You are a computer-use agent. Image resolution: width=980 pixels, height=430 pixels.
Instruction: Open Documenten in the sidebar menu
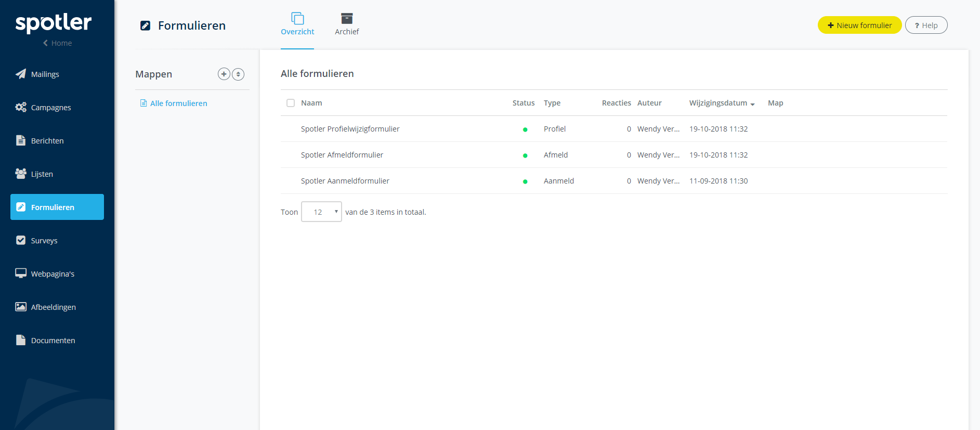point(53,340)
